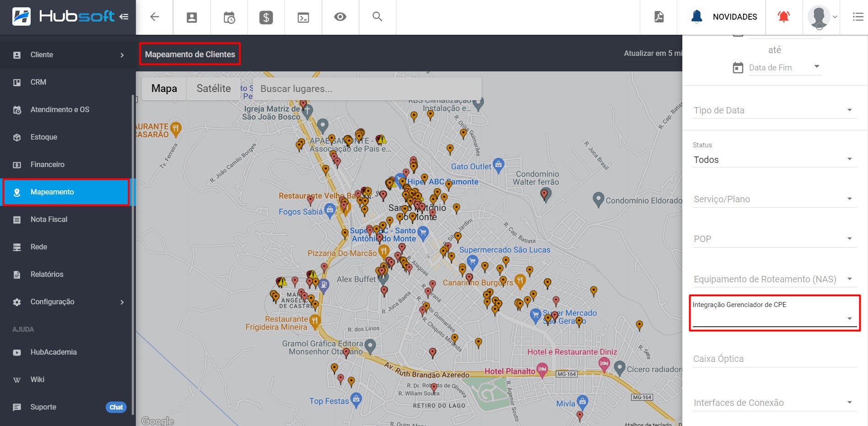Click the NOVIDADES button

(x=734, y=17)
